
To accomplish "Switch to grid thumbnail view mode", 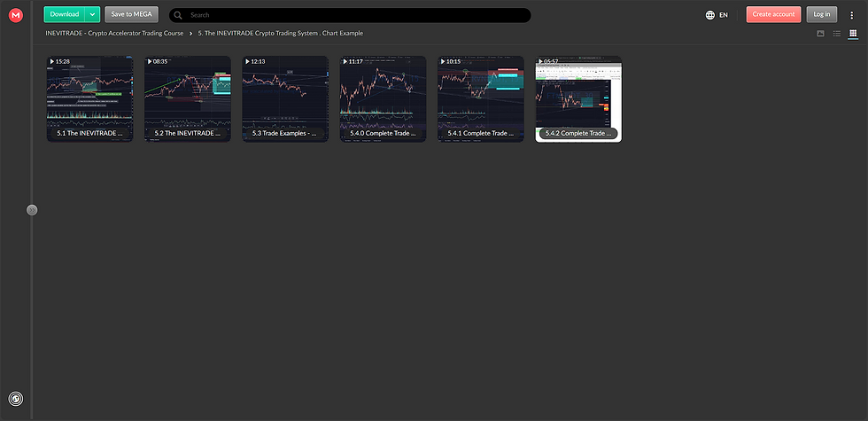I will coord(853,34).
